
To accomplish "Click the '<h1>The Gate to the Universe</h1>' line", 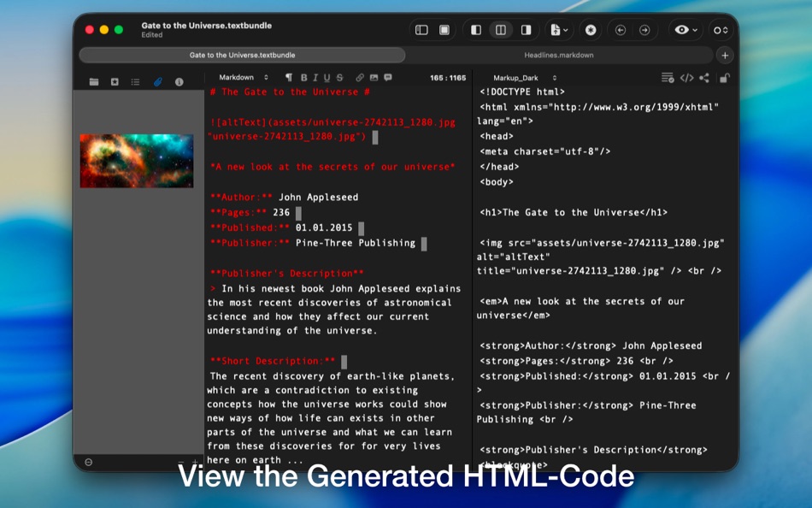I will (x=574, y=212).
